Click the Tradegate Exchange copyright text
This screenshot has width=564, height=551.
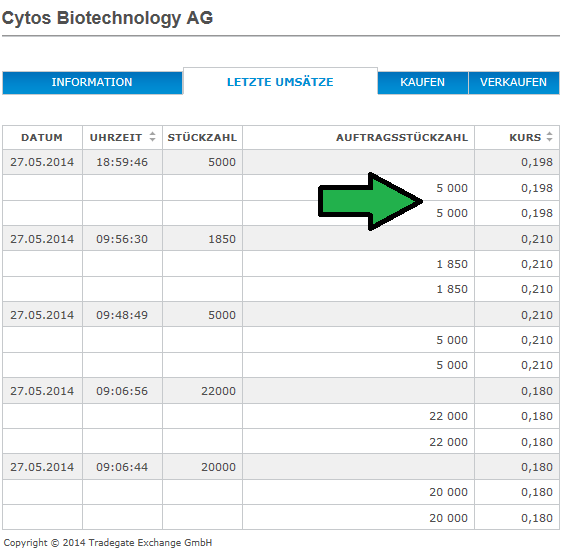pyautogui.click(x=108, y=542)
